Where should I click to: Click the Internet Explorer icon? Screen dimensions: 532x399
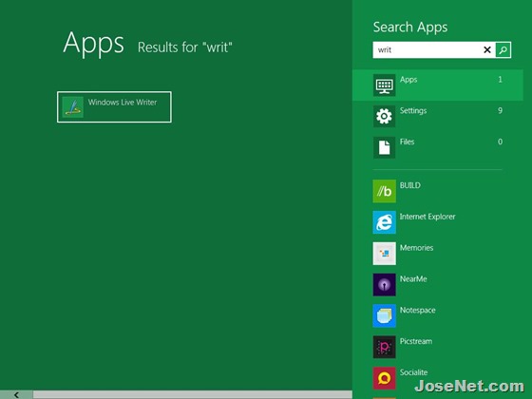click(x=385, y=222)
